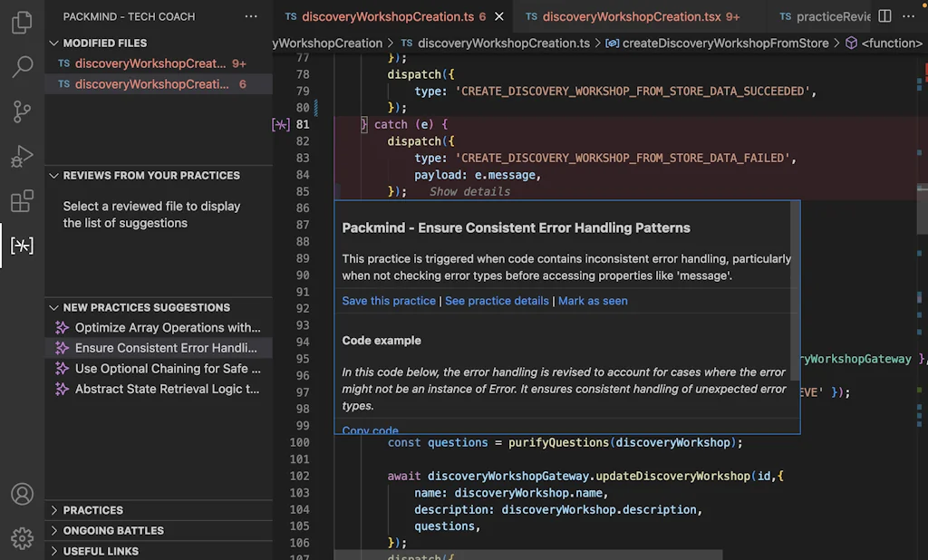The image size is (928, 560).
Task: Switch to the practiceRevie tab
Action: pyautogui.click(x=835, y=16)
